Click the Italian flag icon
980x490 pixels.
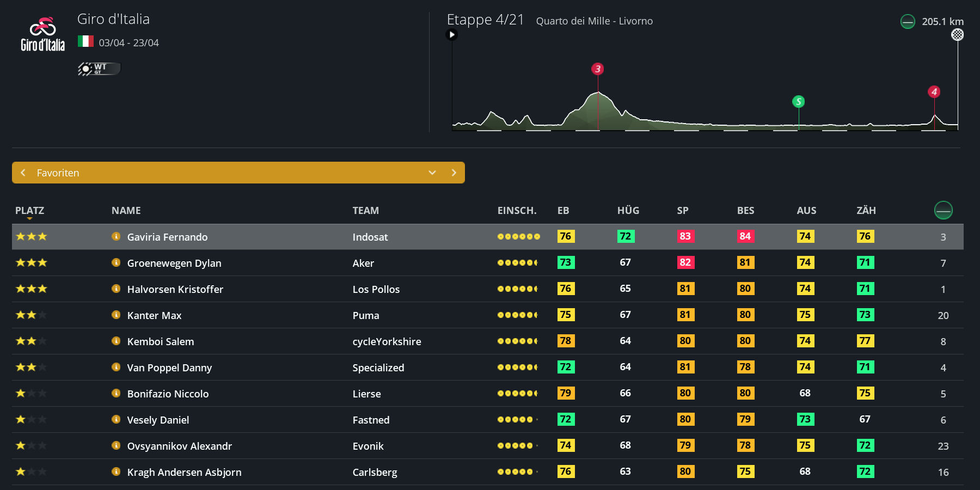[85, 41]
